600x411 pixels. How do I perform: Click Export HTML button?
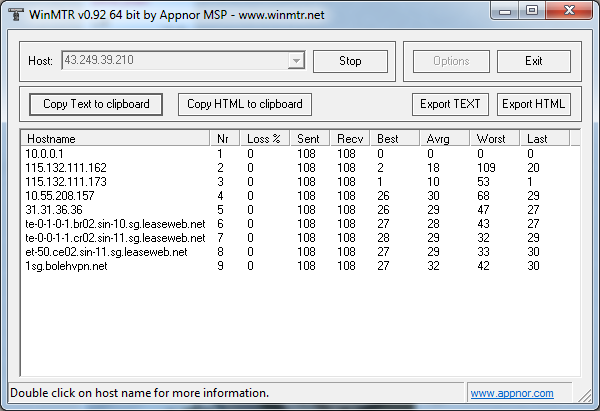tap(533, 104)
